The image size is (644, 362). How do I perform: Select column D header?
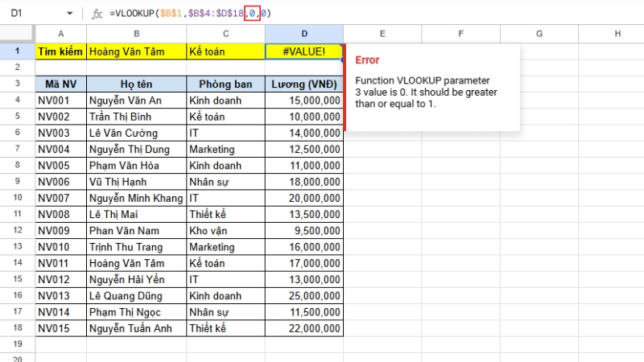tap(303, 34)
